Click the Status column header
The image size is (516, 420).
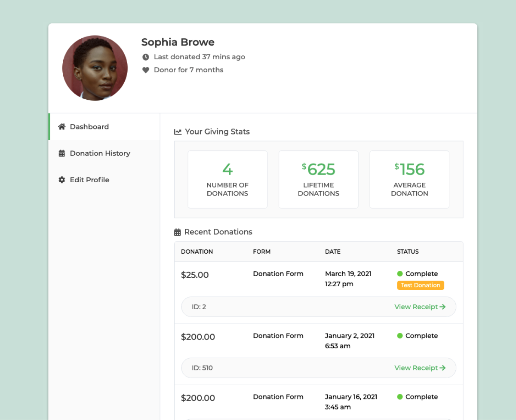408,252
